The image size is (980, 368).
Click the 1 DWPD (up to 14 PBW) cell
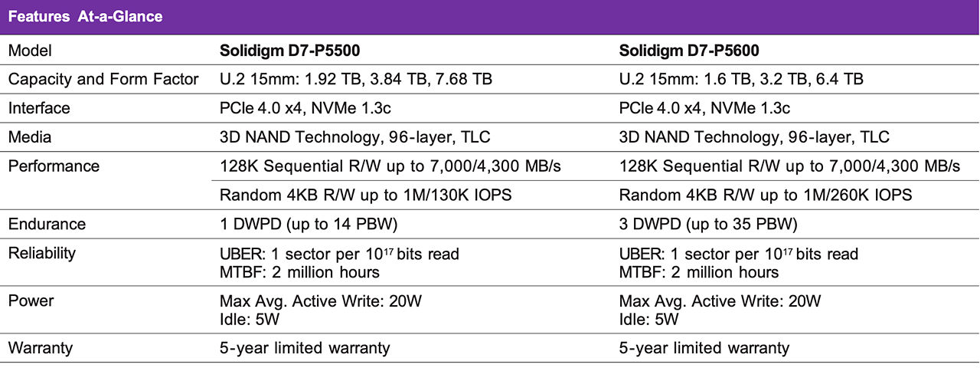[309, 224]
